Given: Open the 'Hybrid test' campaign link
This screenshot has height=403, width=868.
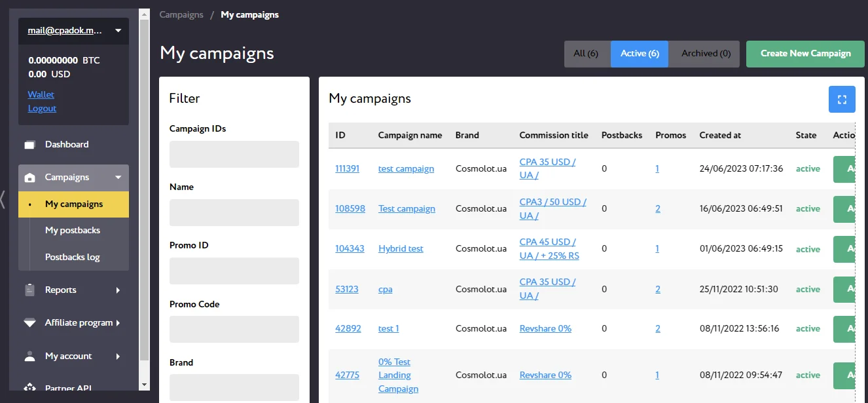Looking at the screenshot, I should click(401, 248).
